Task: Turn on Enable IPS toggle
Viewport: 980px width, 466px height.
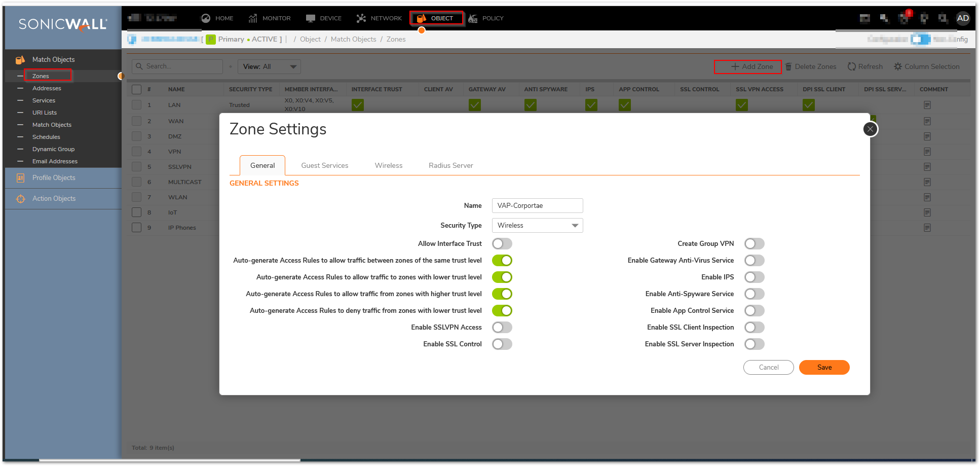Action: pos(754,277)
